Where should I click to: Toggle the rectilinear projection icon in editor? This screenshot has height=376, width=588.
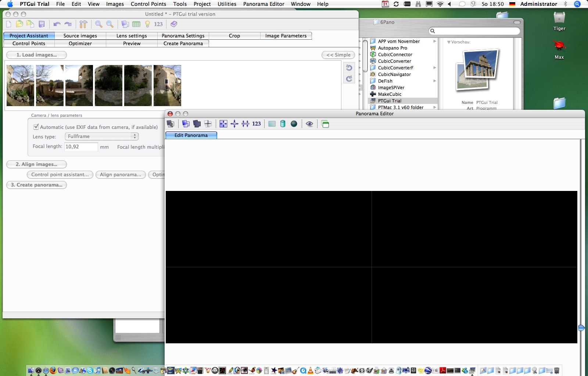click(x=272, y=124)
